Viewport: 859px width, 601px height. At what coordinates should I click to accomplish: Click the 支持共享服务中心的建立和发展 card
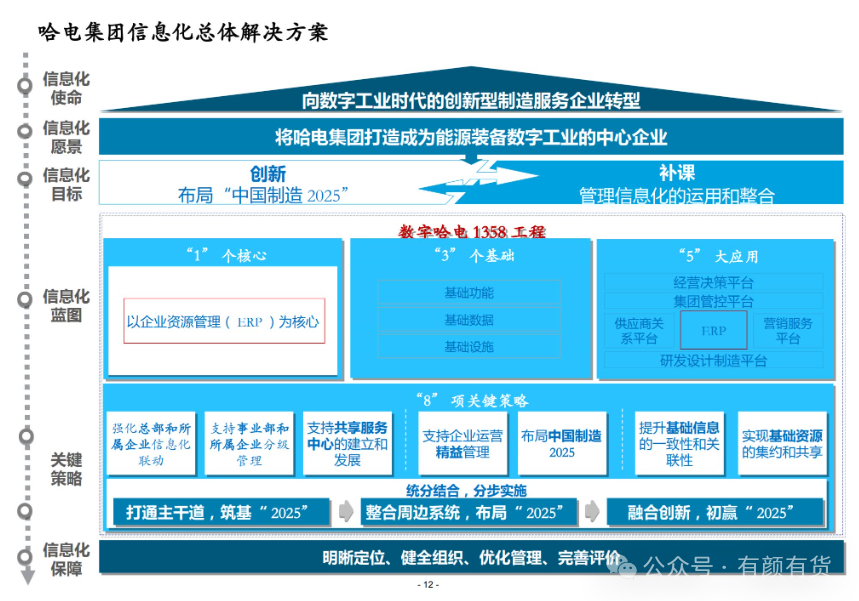[347, 443]
